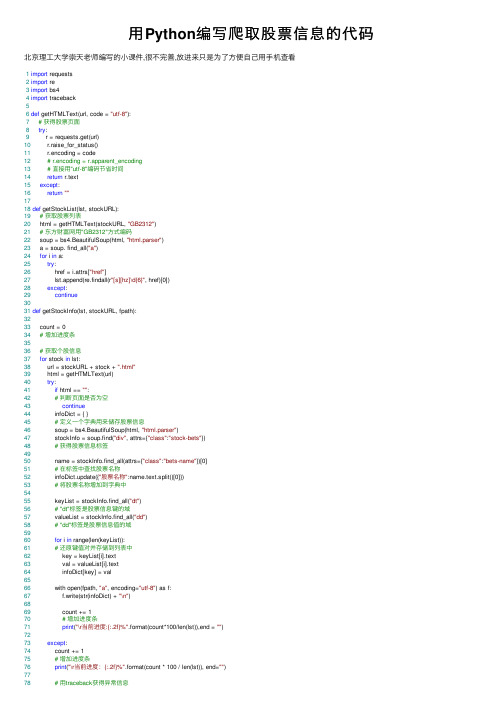Click the print statement on line 76
The height and width of the screenshot is (713, 504).
tap(141, 667)
